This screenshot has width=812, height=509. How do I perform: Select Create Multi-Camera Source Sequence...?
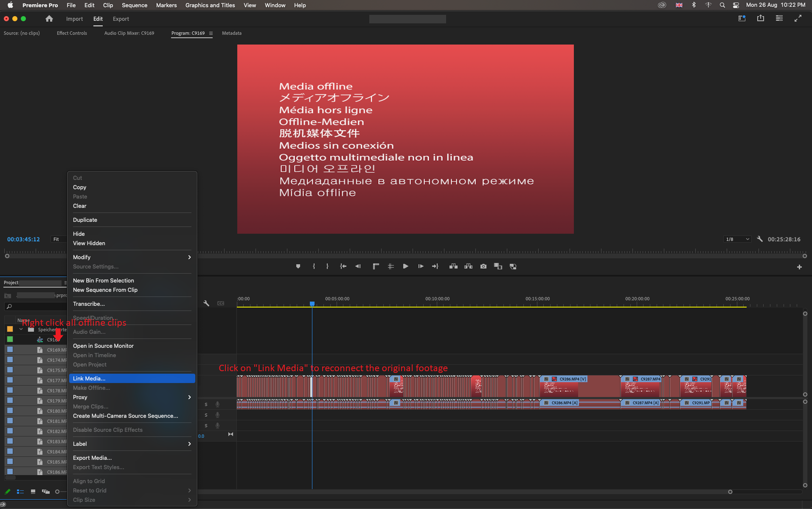[x=132, y=416]
